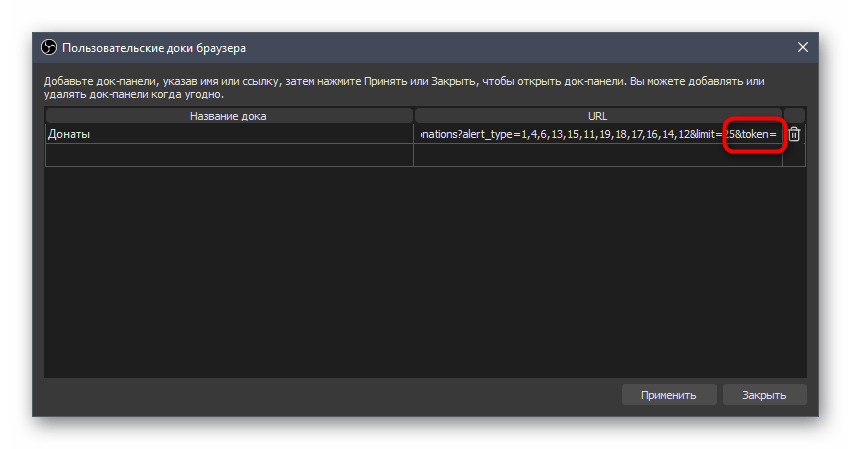Click the empty cell below the trash icon

click(x=794, y=155)
